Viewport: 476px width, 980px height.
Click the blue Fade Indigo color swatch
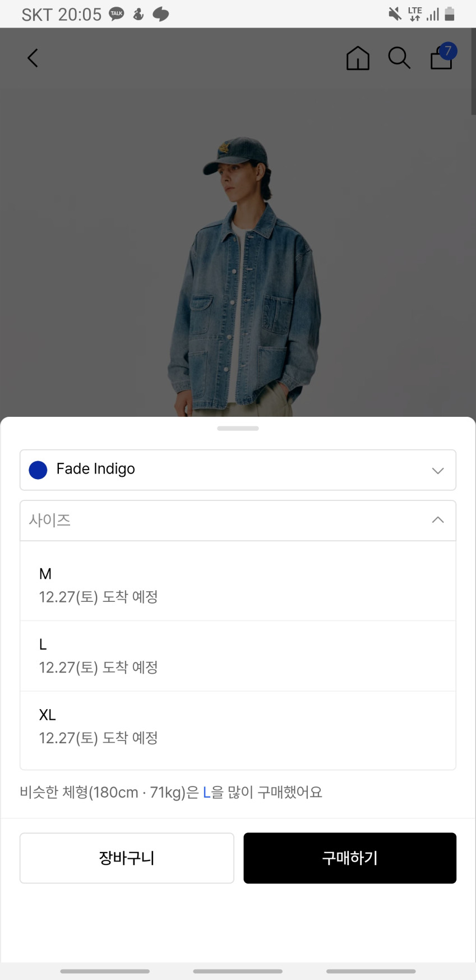[38, 470]
